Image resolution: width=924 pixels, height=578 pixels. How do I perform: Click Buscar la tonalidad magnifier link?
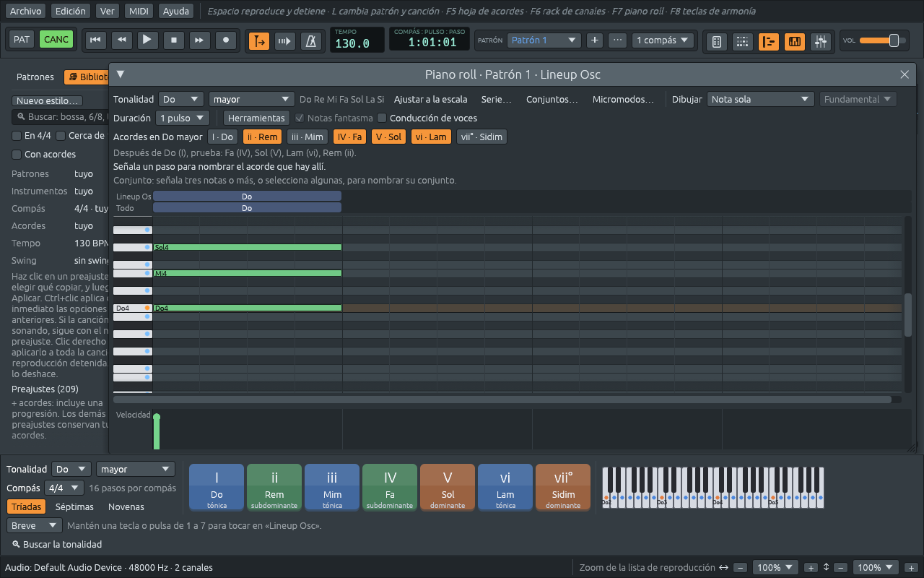[57, 544]
